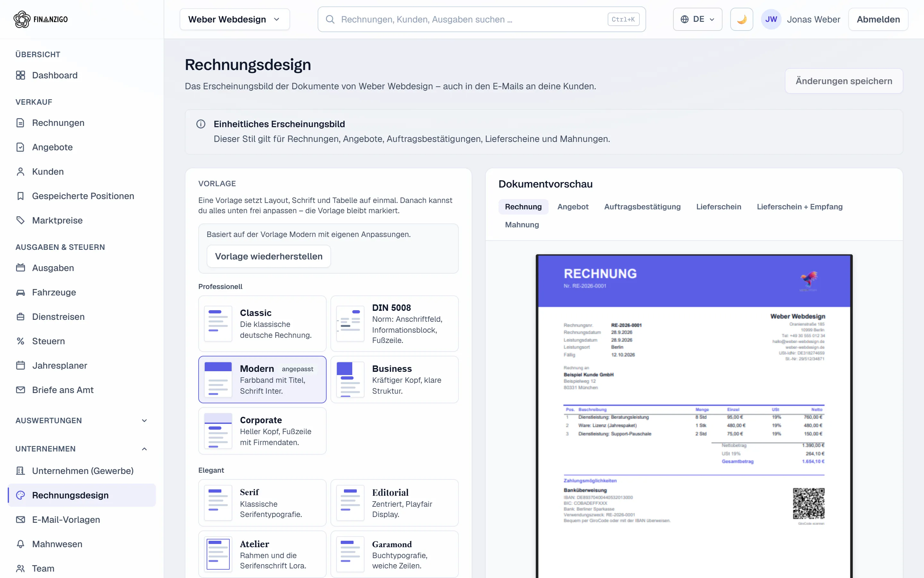Expand the Auswertungen sidebar section
Viewport: 924px width, 578px height.
[81, 421]
